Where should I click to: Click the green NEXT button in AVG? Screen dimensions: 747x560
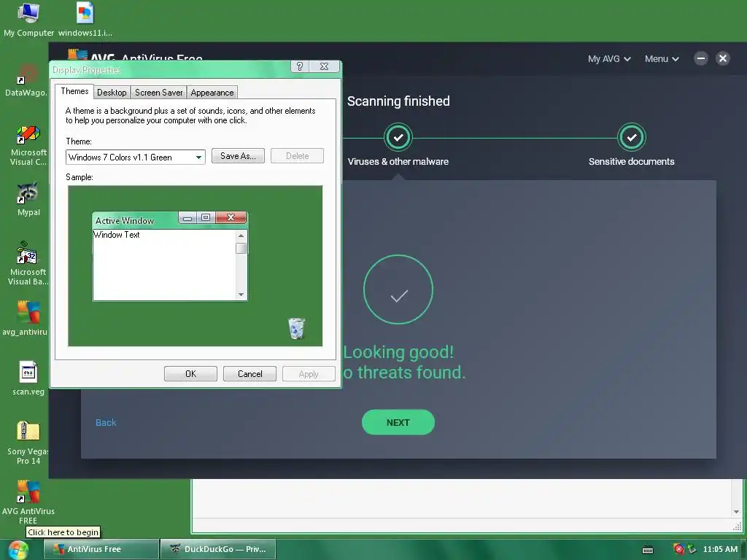pos(398,422)
